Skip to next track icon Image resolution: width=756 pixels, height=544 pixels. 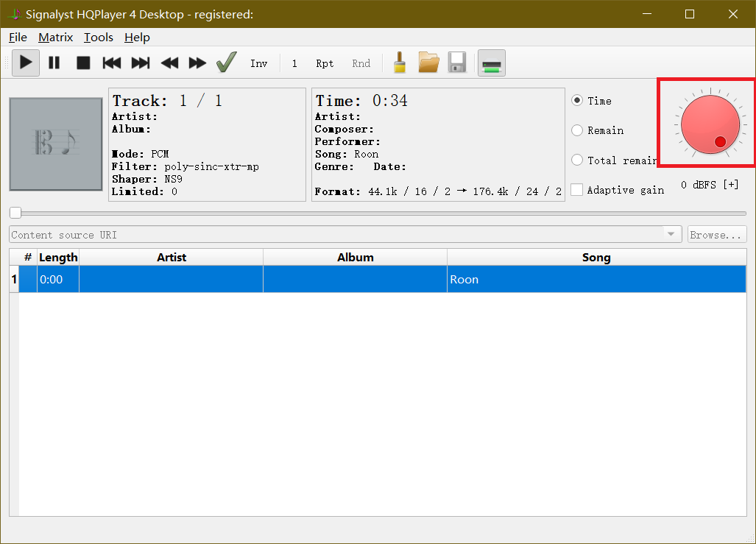coord(141,63)
